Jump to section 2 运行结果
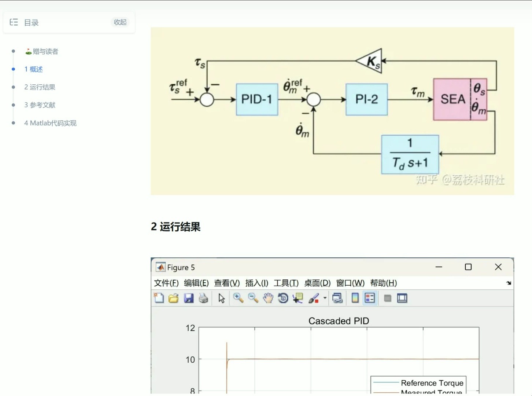Screen dimensions: 532x396 point(40,87)
